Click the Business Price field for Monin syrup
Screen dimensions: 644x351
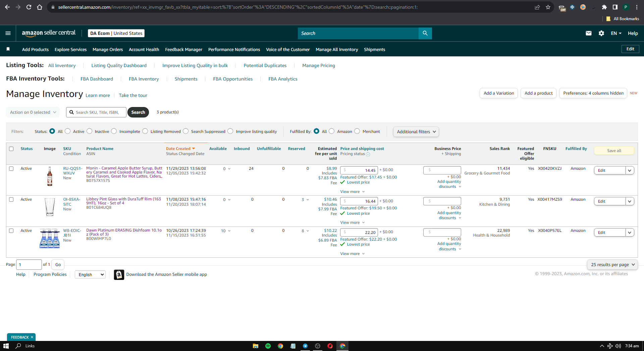(x=442, y=170)
